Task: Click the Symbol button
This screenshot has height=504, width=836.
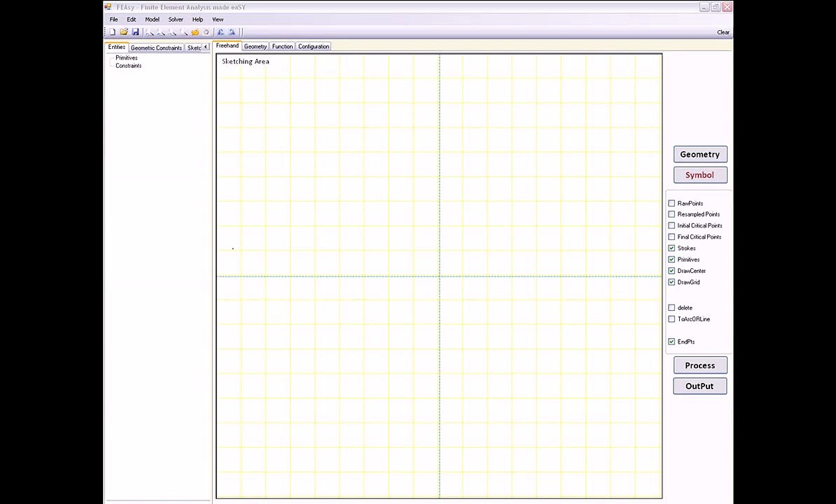Action: tap(700, 175)
